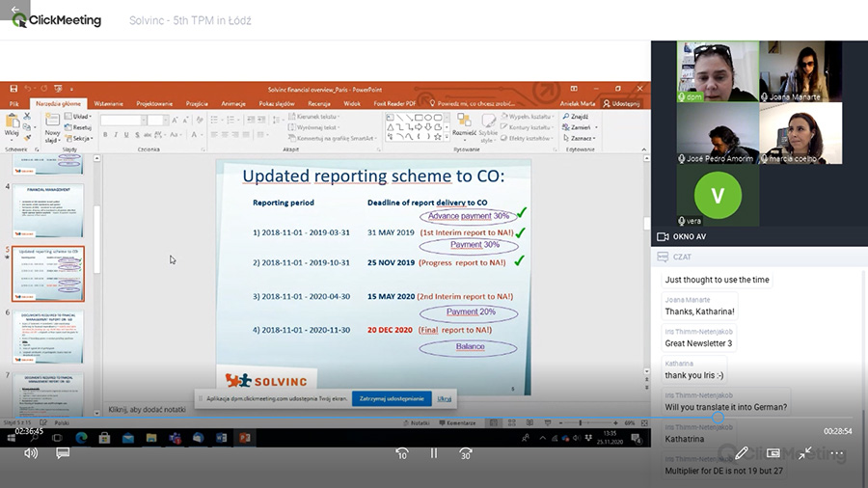This screenshot has height=488, width=868.
Task: Open Edge browser from Windows taskbar
Action: (81, 438)
